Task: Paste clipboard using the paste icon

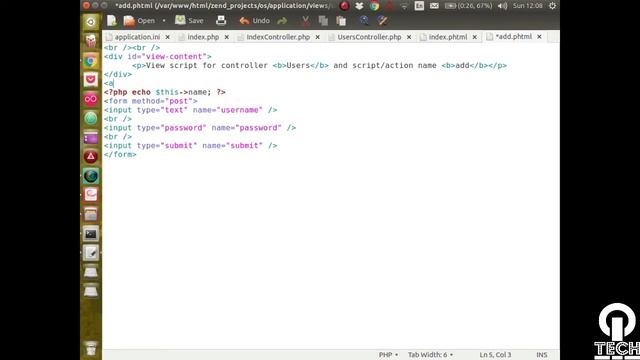Action: click(341, 20)
